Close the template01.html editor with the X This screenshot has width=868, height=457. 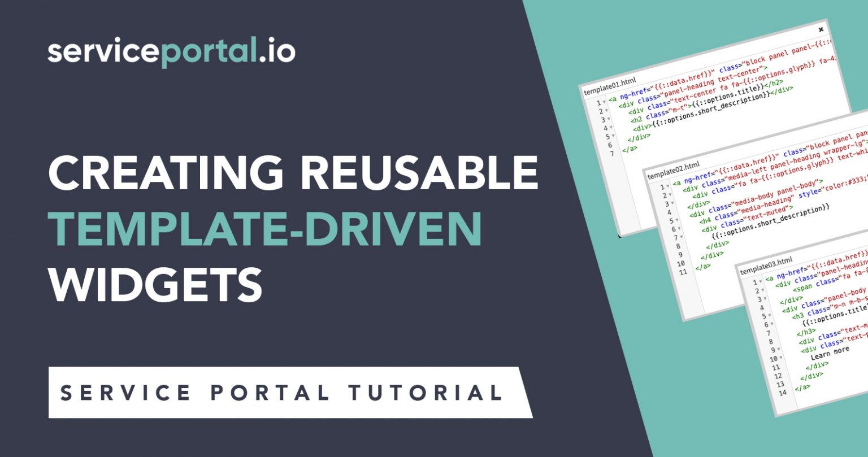[821, 29]
